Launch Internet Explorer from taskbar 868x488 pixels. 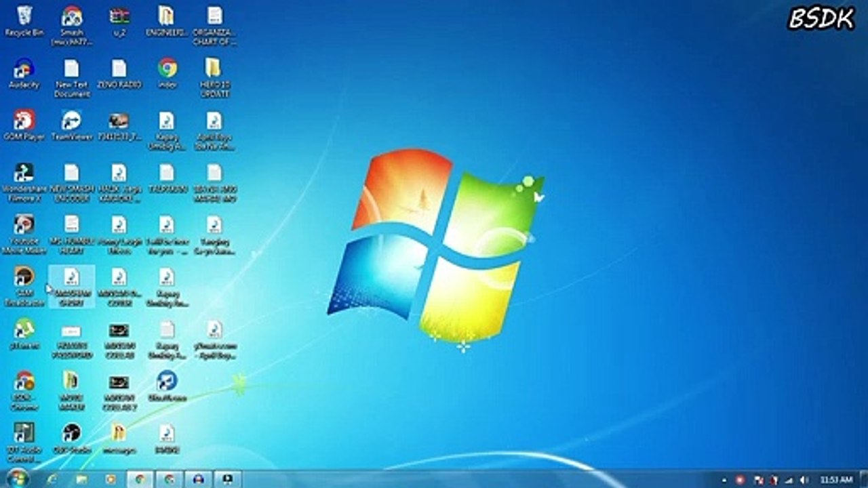[52, 479]
